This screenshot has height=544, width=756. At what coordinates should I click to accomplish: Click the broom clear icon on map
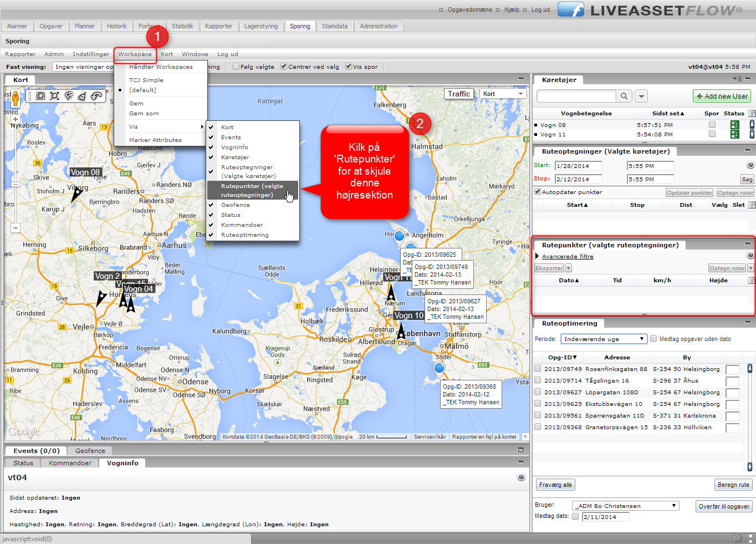pyautogui.click(x=82, y=96)
